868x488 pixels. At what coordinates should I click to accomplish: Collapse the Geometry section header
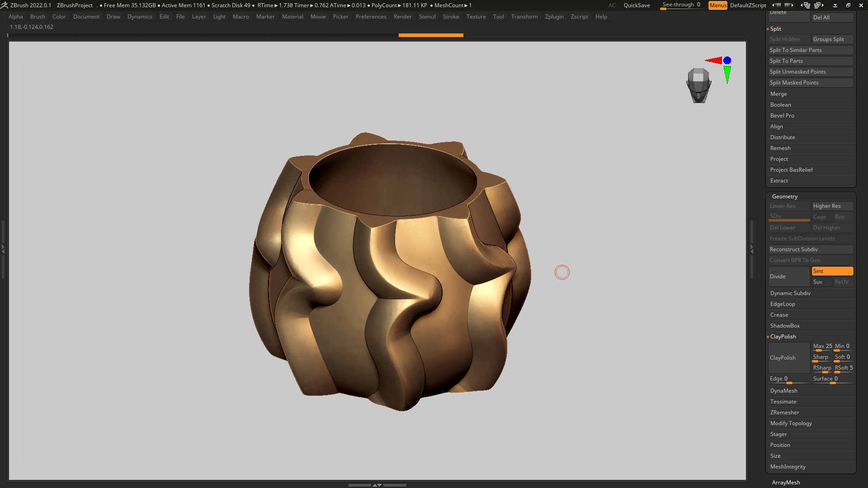[784, 197]
